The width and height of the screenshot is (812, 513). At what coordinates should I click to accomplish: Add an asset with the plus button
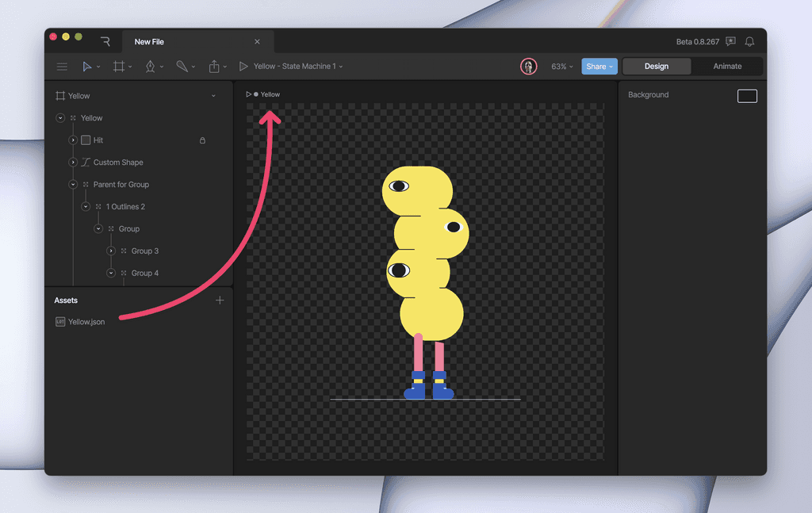point(220,301)
